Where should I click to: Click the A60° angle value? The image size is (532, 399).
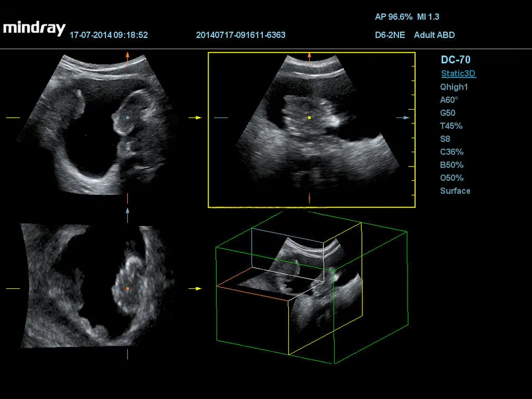(x=449, y=100)
